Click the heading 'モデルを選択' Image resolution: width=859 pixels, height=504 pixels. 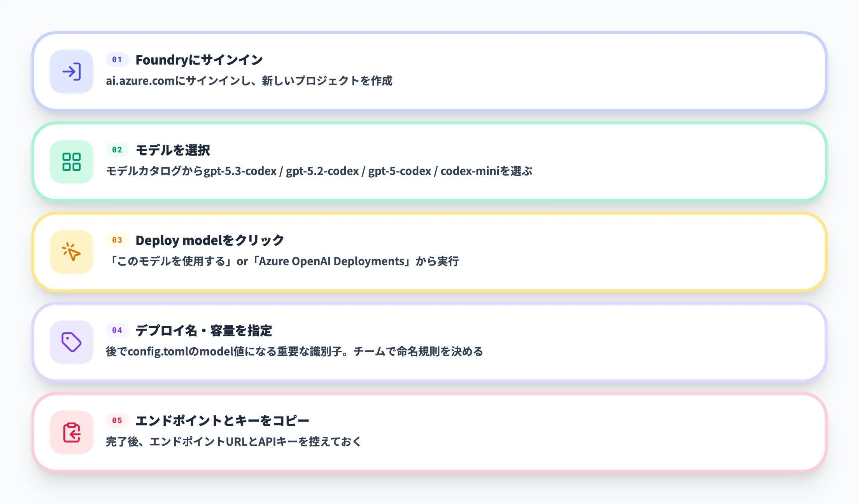click(173, 150)
